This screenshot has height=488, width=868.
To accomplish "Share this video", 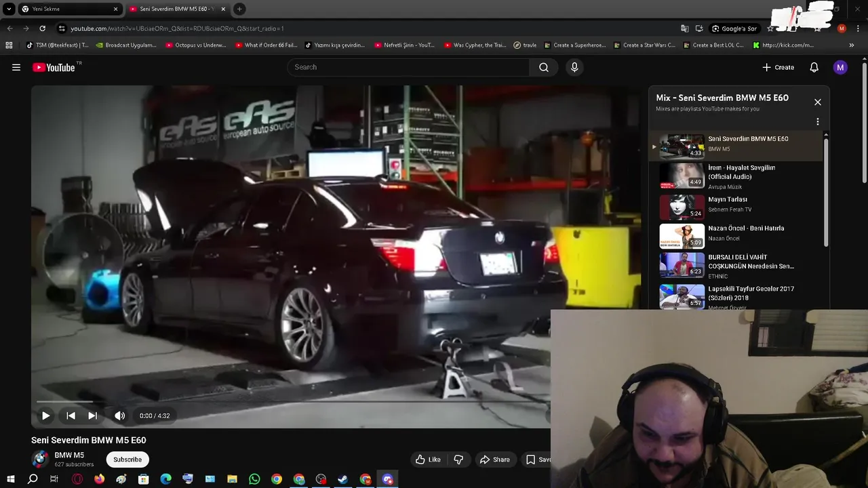I will (x=494, y=460).
